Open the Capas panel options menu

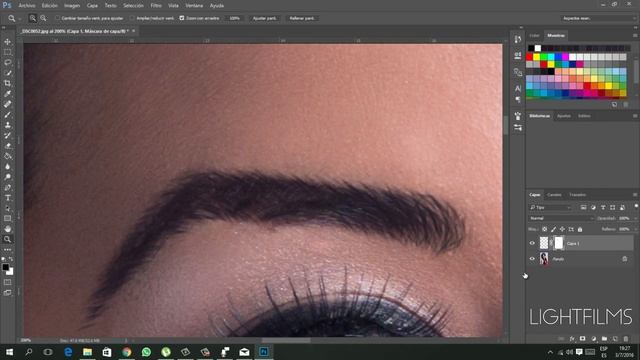[635, 195]
